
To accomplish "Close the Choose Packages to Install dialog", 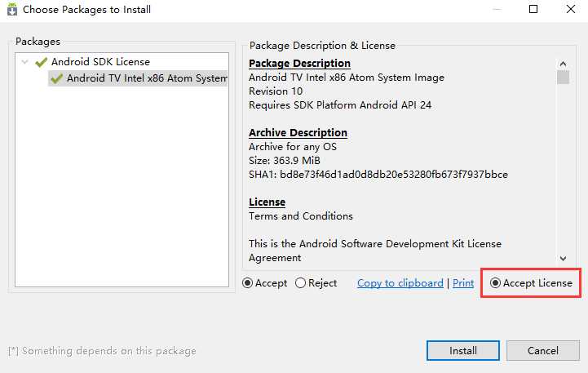I will [x=571, y=9].
